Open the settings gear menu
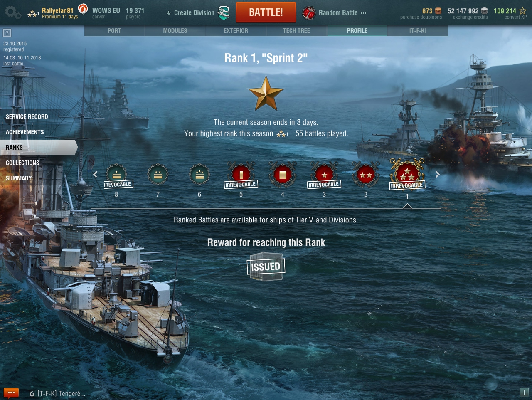Image resolution: width=532 pixels, height=400 pixels. 12,12
